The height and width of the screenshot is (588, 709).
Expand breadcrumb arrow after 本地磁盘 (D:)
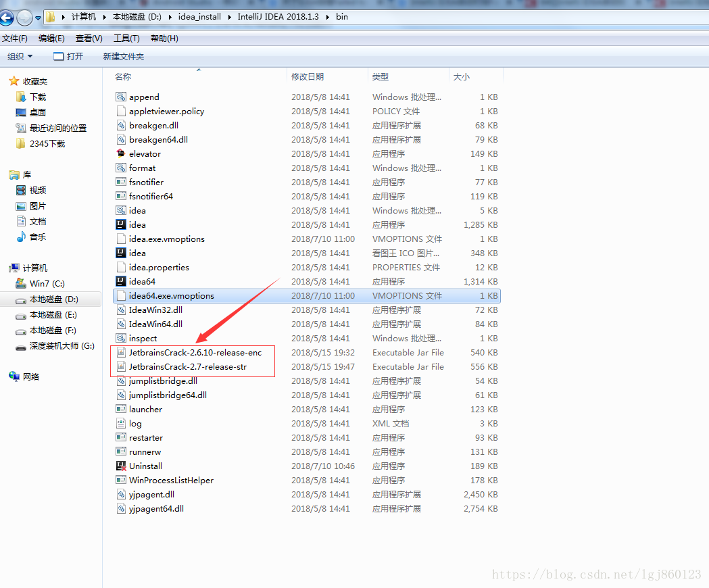[x=170, y=17]
